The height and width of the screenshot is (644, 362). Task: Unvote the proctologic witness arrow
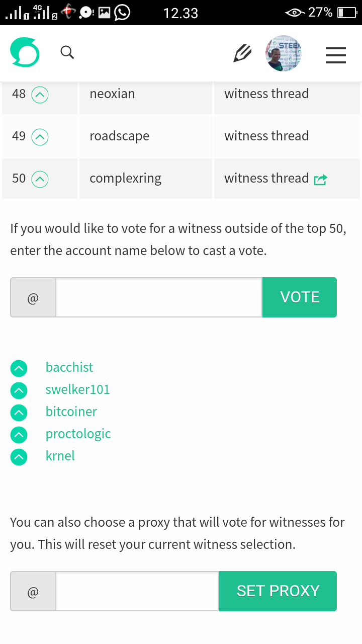(x=19, y=435)
